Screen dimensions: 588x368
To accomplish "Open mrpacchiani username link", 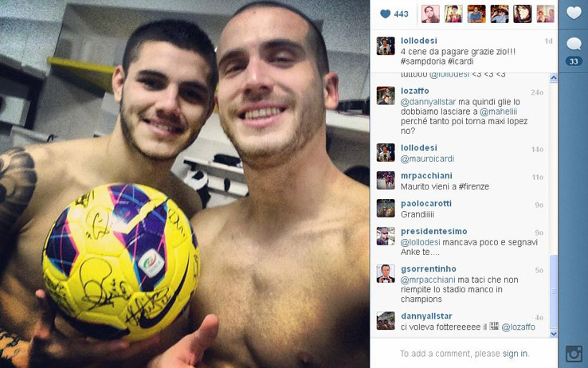I will 426,176.
